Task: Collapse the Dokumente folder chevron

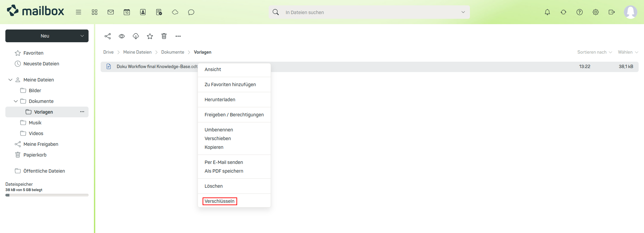Action: [x=16, y=101]
